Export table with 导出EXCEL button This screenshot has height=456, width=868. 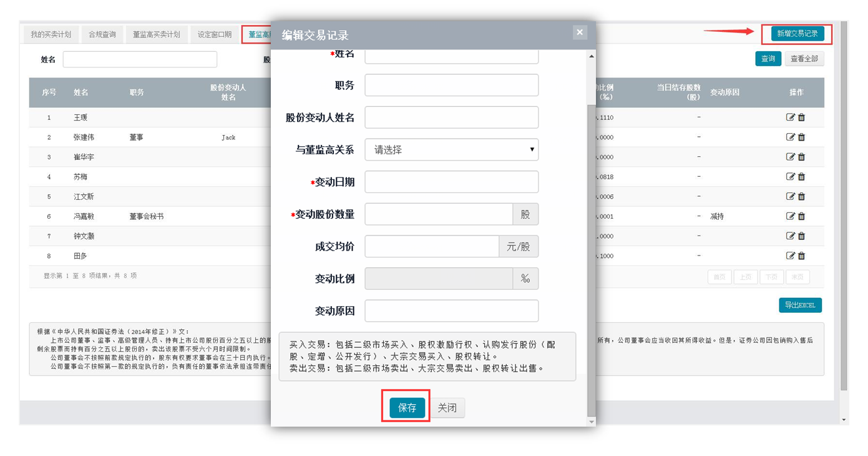(800, 305)
